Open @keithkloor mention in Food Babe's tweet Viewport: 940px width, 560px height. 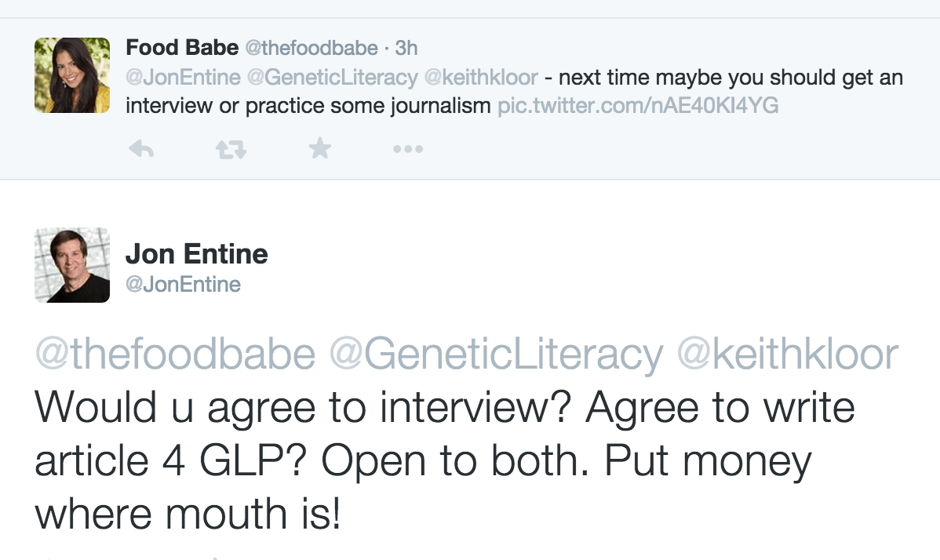click(x=482, y=78)
